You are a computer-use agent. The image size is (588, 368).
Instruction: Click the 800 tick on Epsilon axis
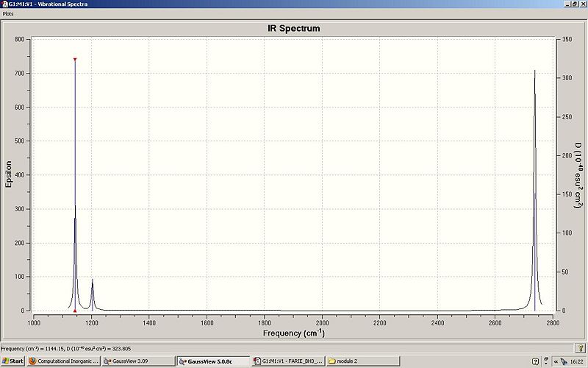pos(20,40)
